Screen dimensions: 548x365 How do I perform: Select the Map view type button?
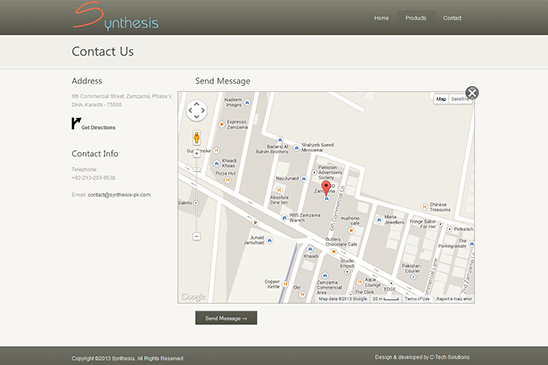(x=441, y=99)
